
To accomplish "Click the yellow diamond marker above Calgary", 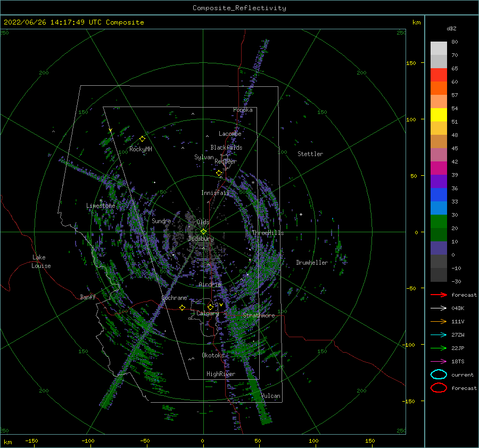I will 210,307.
